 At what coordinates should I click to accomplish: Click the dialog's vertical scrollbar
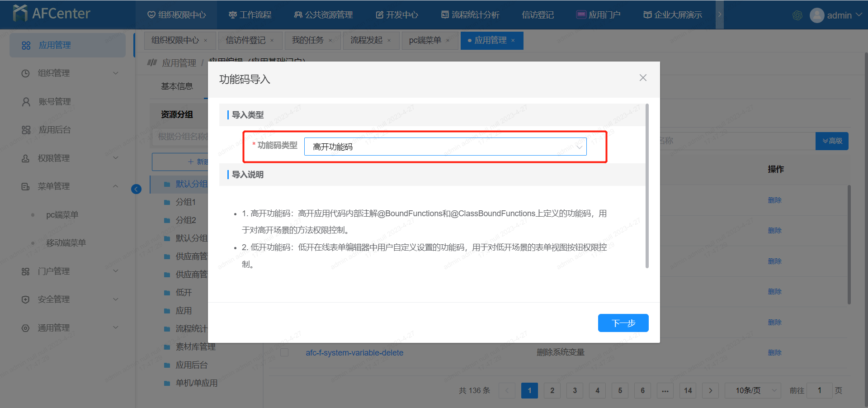(x=647, y=185)
